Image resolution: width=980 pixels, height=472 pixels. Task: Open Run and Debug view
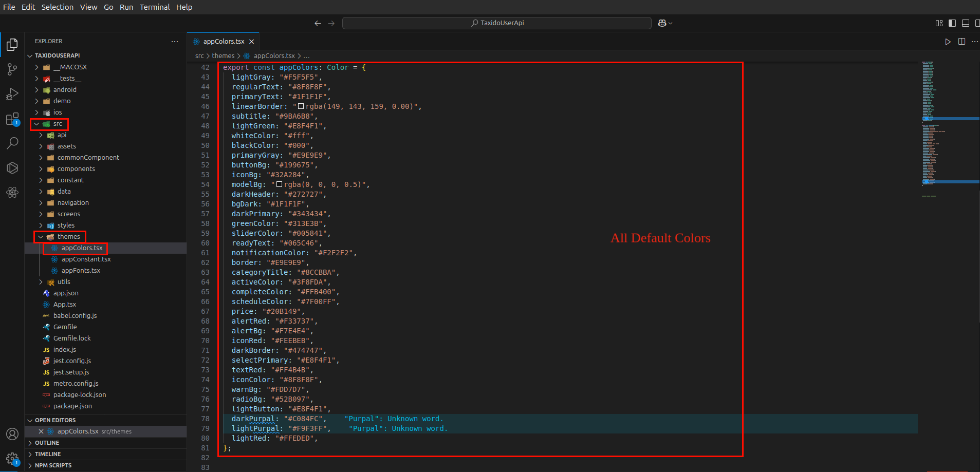(12, 94)
